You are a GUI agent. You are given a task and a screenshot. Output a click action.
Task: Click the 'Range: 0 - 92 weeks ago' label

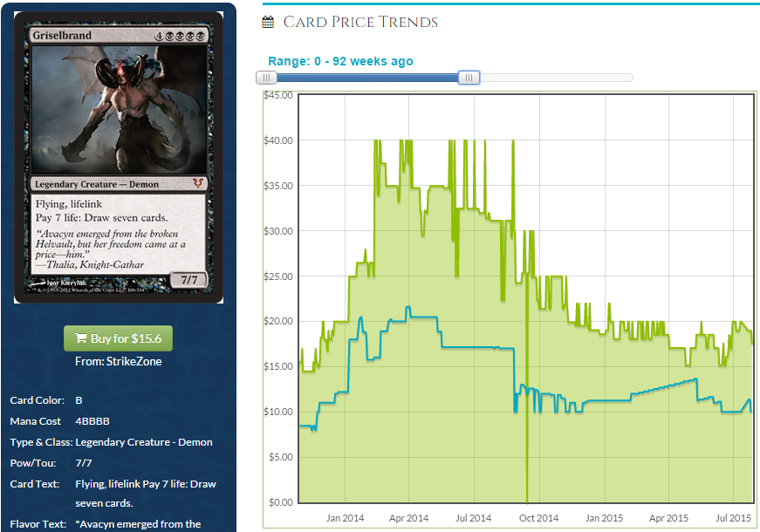coord(340,61)
